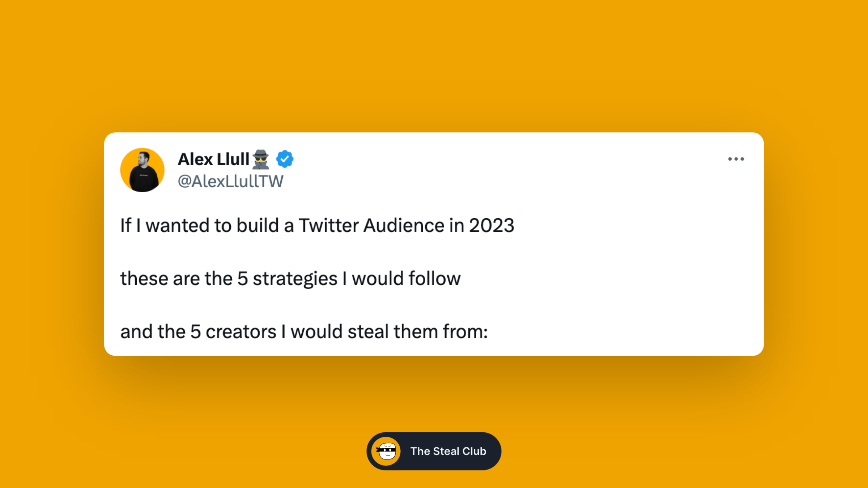Click the blue verified checkmark badge

(285, 159)
